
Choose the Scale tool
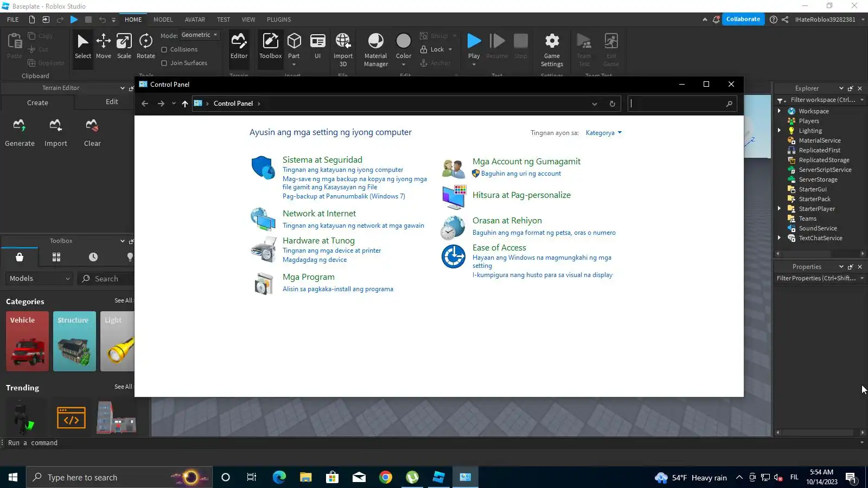tap(124, 46)
